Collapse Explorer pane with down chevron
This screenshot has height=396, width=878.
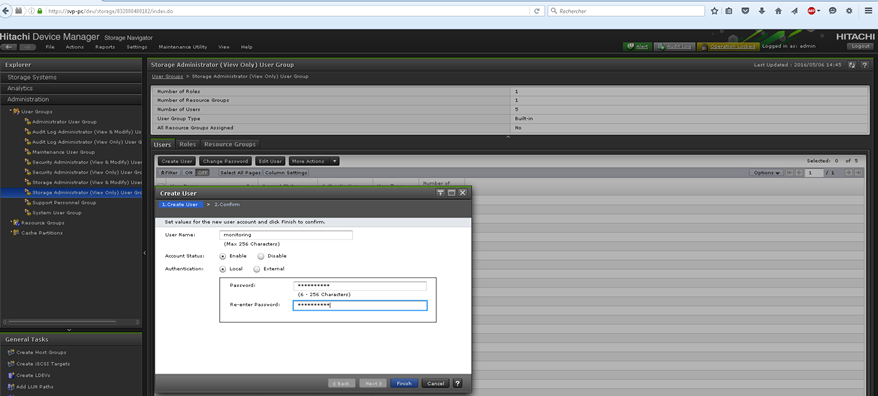[x=69, y=330]
